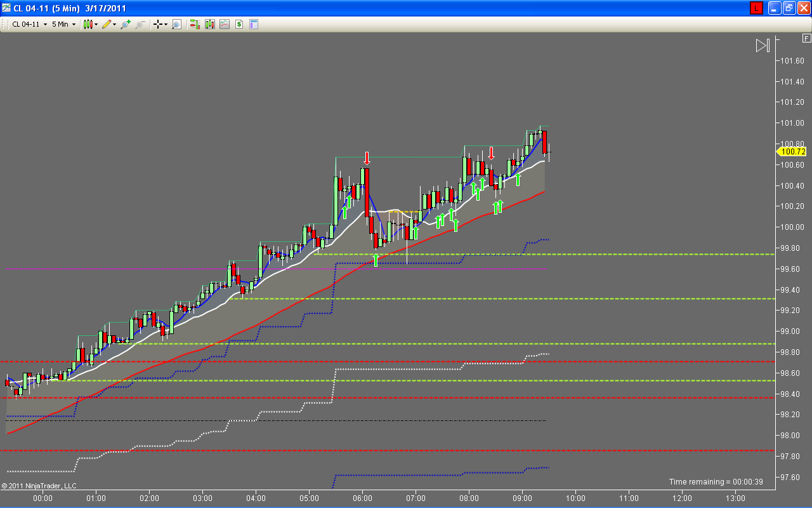
Task: Open the Data Series dialog icon
Action: pos(209,24)
